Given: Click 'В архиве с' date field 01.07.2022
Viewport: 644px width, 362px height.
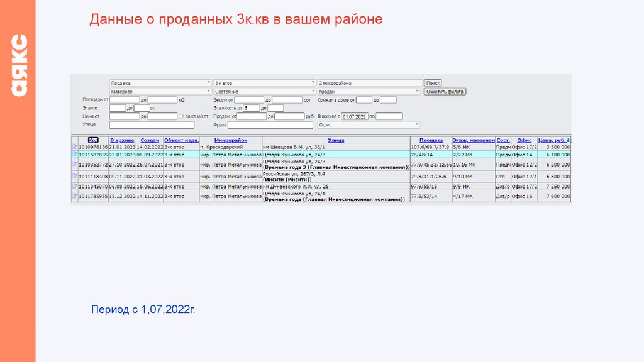Looking at the screenshot, I should (x=355, y=116).
